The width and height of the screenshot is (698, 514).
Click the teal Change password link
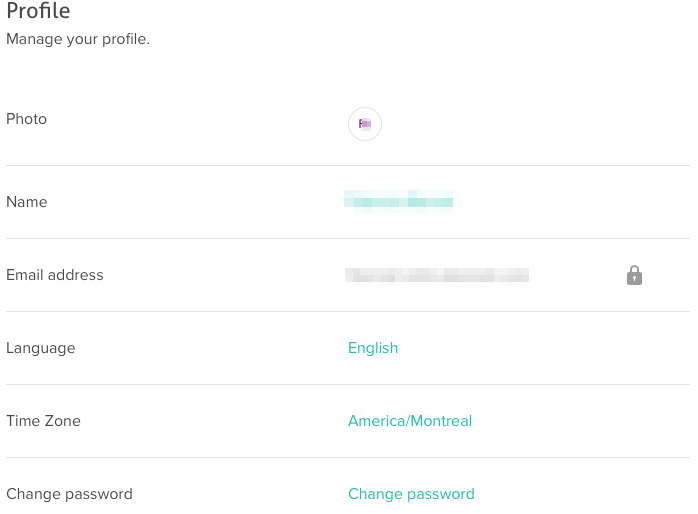(411, 494)
